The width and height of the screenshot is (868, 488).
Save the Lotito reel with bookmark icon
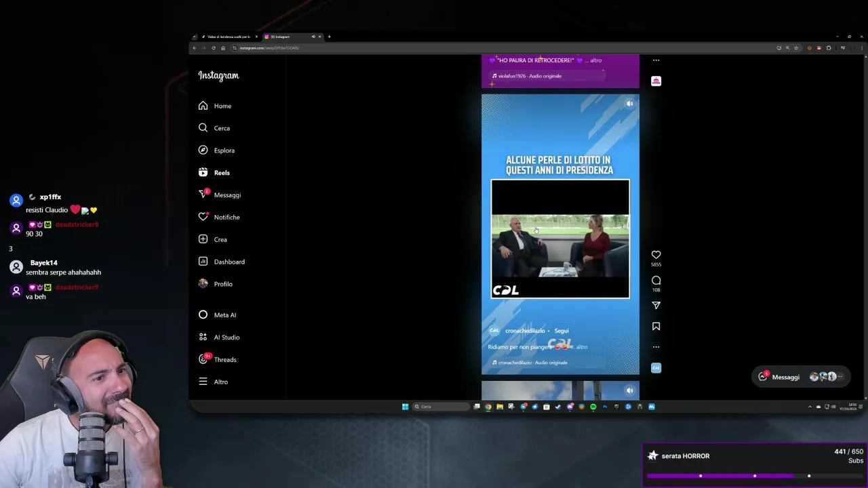click(x=656, y=326)
